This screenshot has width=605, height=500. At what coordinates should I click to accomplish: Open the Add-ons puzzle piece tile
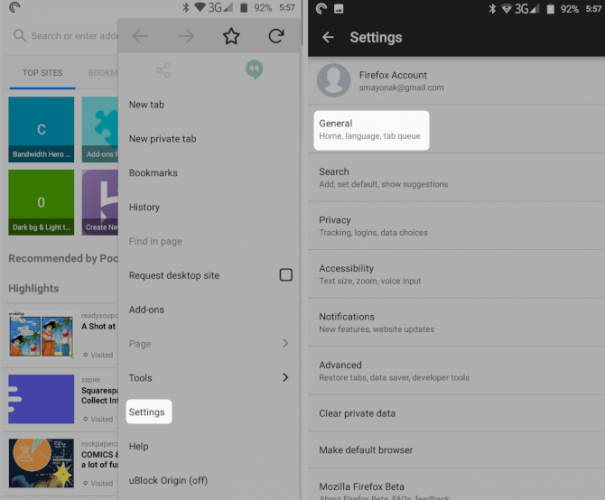[100, 129]
